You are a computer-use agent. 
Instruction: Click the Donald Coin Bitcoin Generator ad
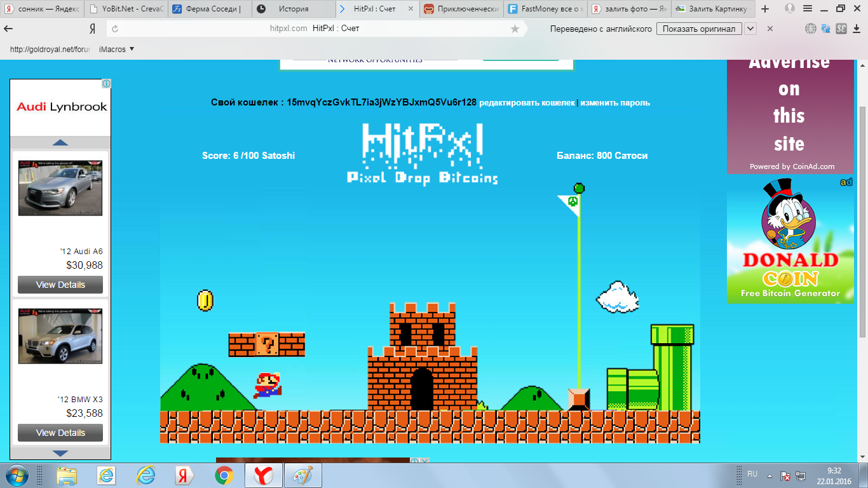(790, 240)
